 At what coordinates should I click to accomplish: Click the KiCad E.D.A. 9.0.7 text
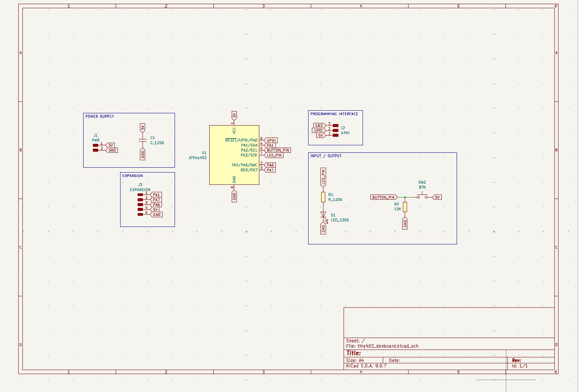tap(366, 366)
